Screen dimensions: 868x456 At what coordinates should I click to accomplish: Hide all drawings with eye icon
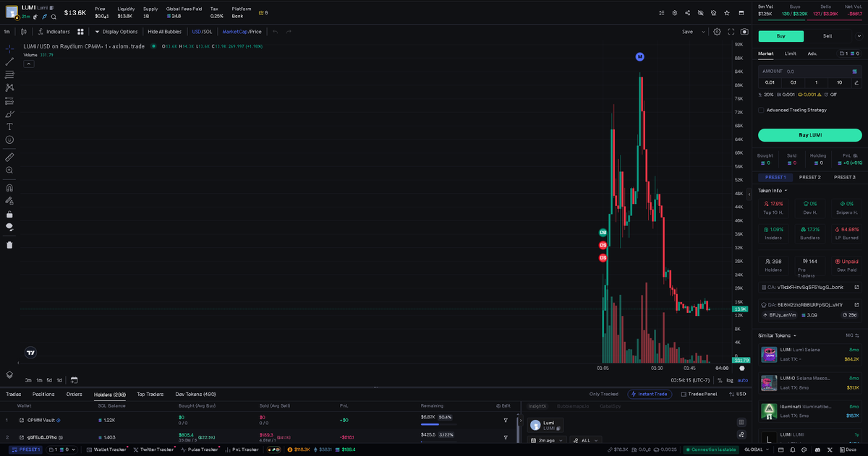9,227
